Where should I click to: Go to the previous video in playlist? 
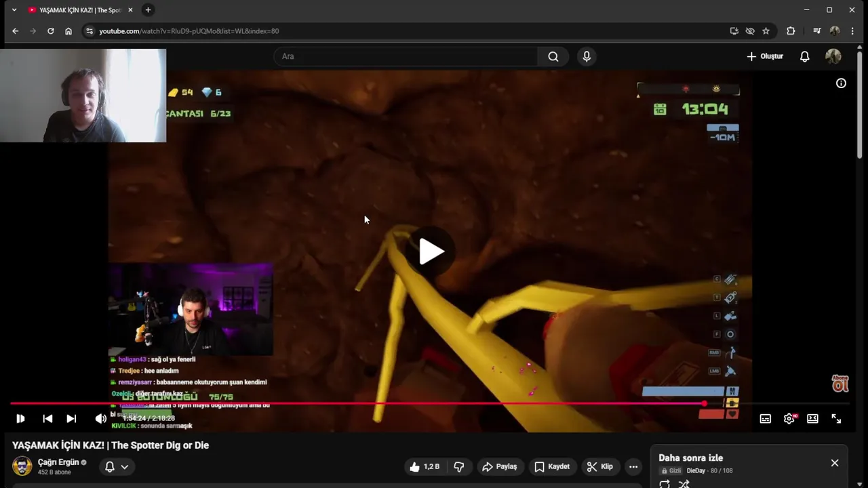pos(47,419)
